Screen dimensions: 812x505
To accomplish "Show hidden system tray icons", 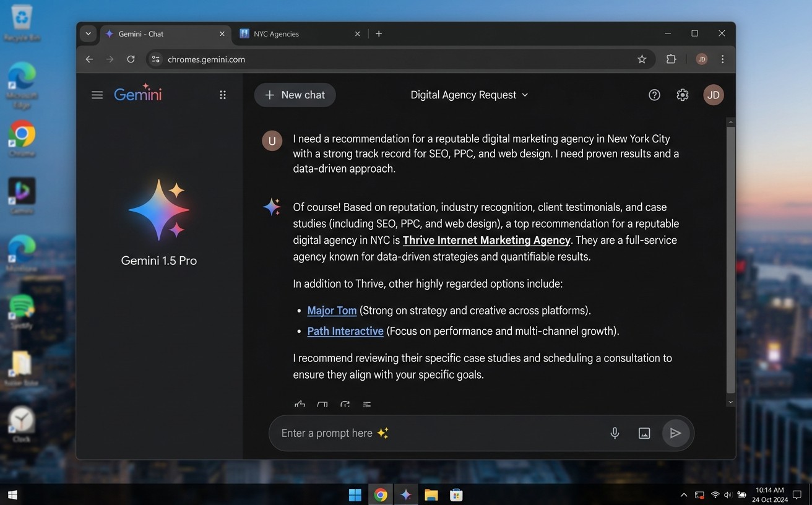I will point(684,494).
